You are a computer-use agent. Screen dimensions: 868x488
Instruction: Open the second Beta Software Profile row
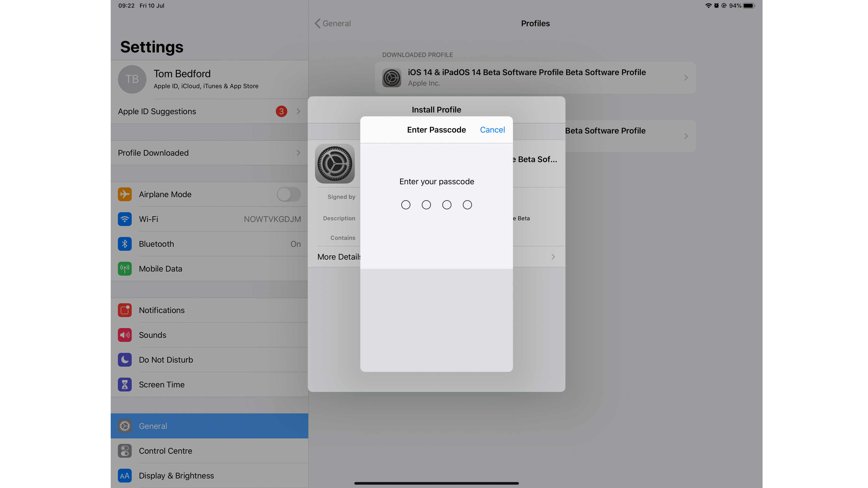[630, 136]
